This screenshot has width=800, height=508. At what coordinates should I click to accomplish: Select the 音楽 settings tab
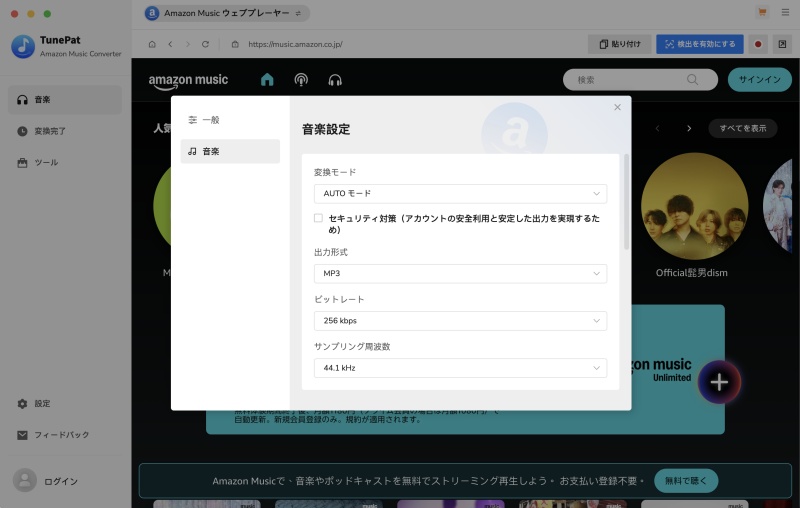tap(230, 151)
